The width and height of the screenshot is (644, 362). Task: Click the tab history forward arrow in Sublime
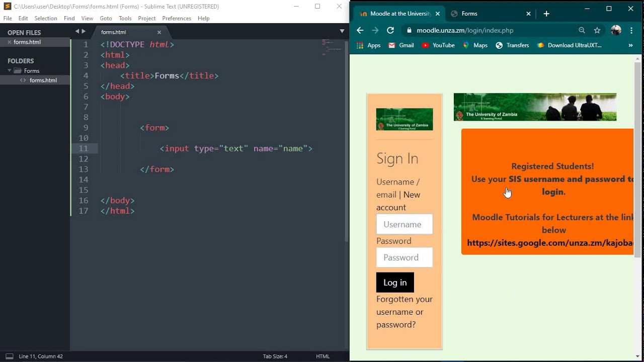click(84, 31)
